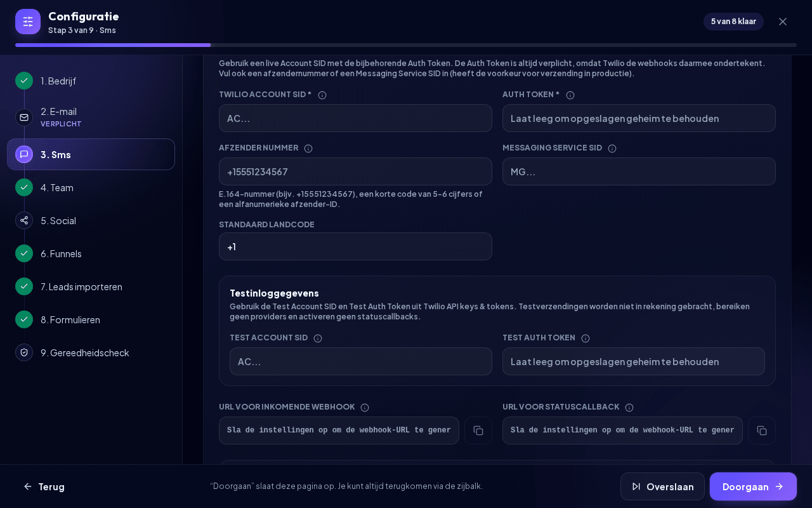Show info tooltip for Auth Token
Screen dimensions: 812x508
tap(570, 95)
